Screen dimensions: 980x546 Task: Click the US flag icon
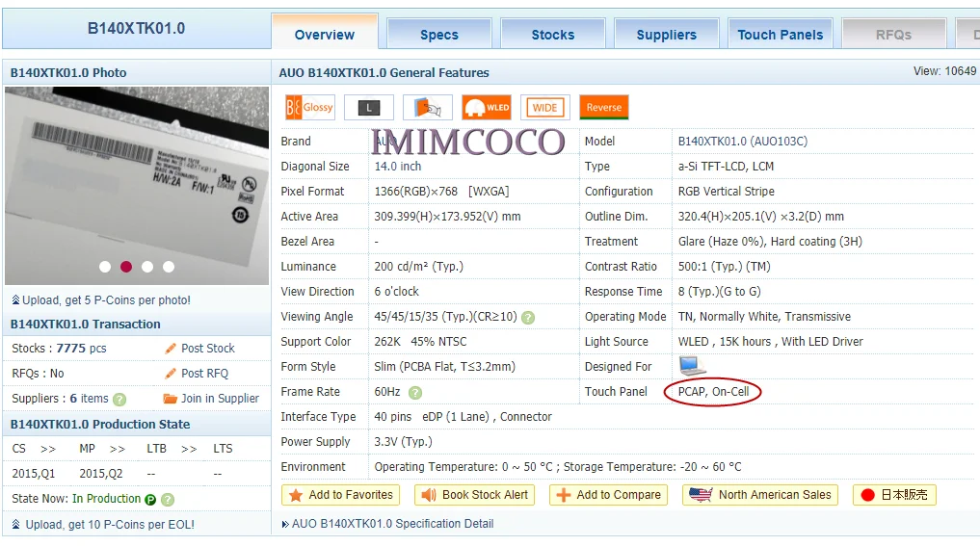click(x=701, y=495)
